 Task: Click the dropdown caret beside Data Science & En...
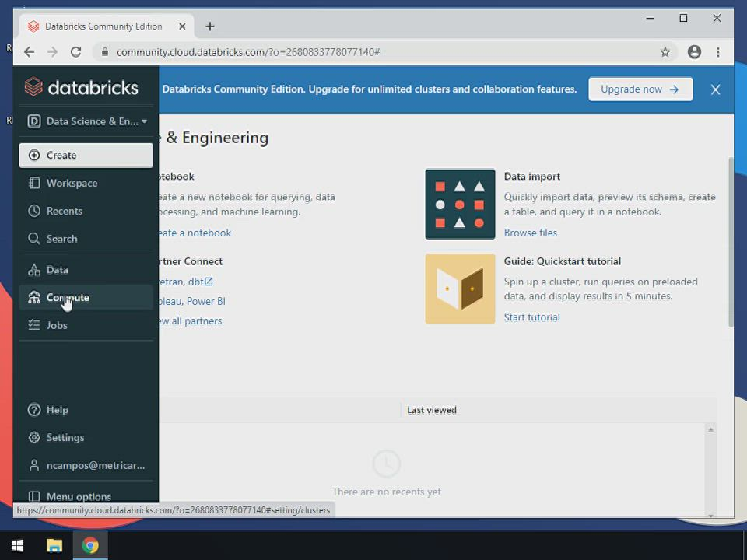pos(145,121)
